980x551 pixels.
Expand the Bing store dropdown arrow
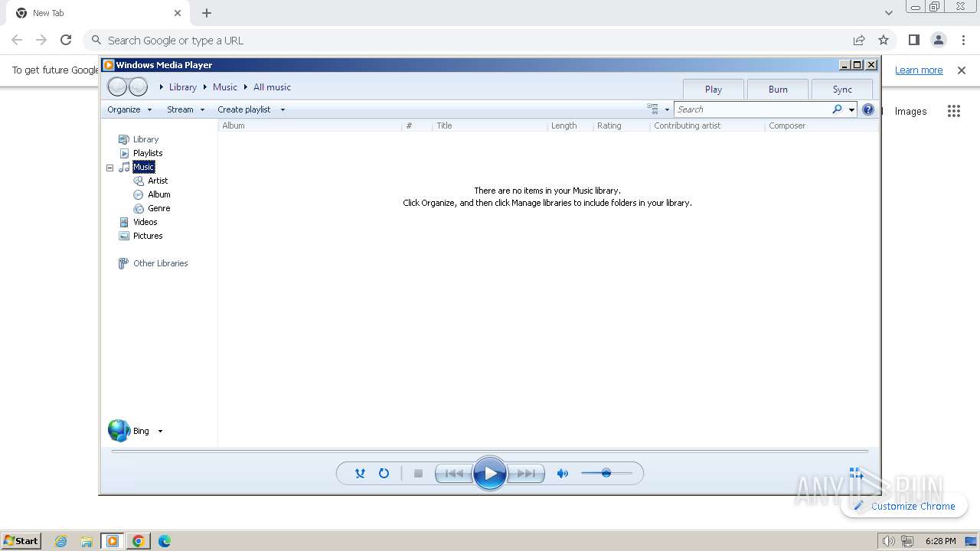tap(160, 432)
